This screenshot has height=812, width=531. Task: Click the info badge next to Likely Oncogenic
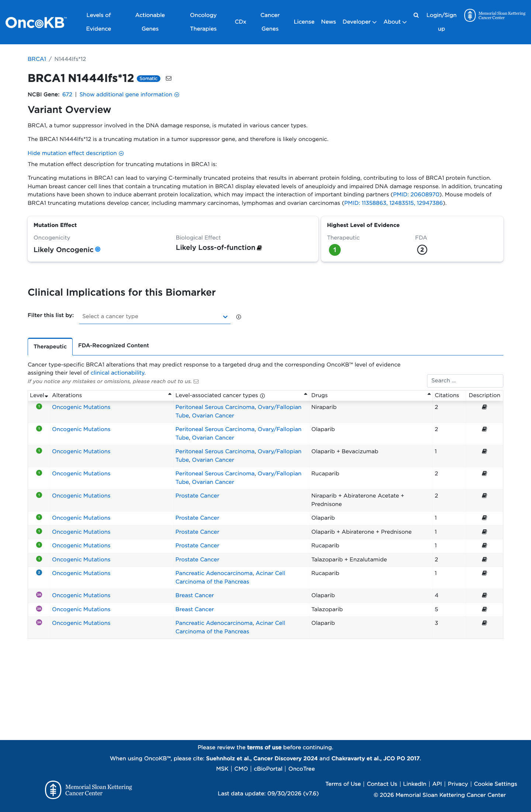(x=98, y=249)
